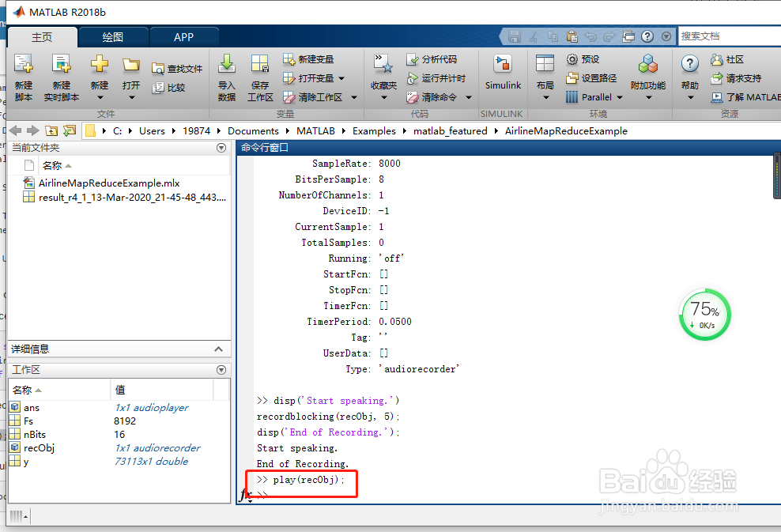Viewport: 781px width, 532px height.
Task: Open 打开变量 dropdown arrow
Action: 341,78
